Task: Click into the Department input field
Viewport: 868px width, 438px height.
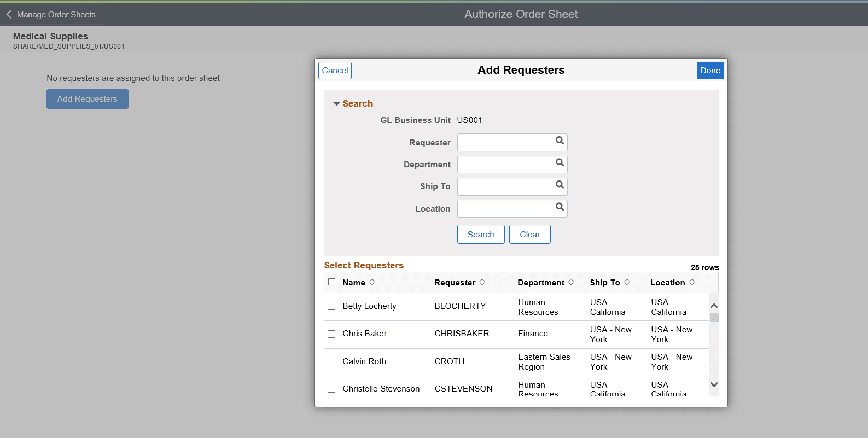Action: (x=512, y=165)
